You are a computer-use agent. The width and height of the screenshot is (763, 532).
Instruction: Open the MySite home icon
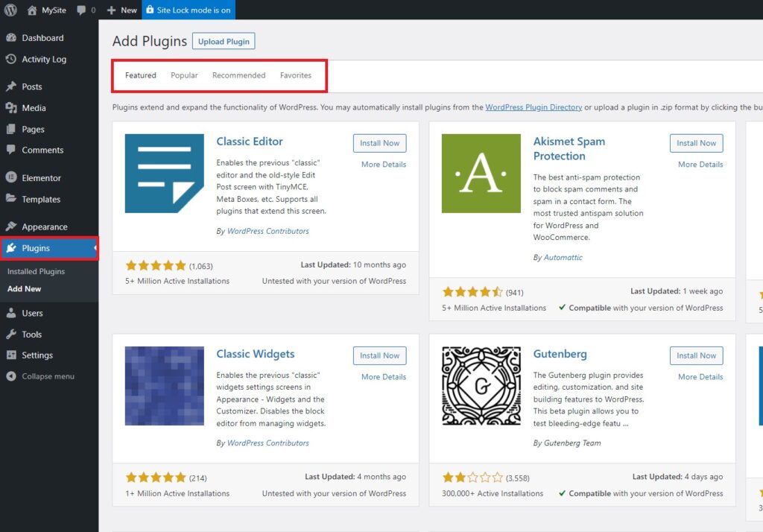click(x=32, y=10)
